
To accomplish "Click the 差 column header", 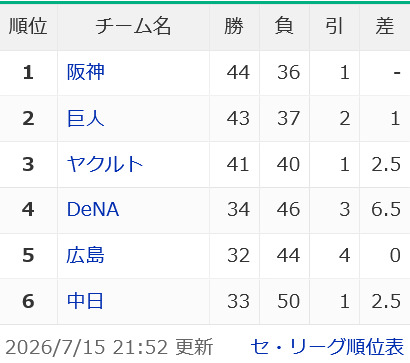I will click(x=385, y=27).
